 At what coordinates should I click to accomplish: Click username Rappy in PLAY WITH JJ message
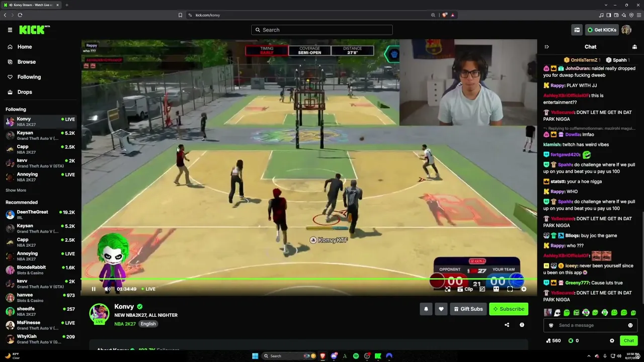click(557, 85)
